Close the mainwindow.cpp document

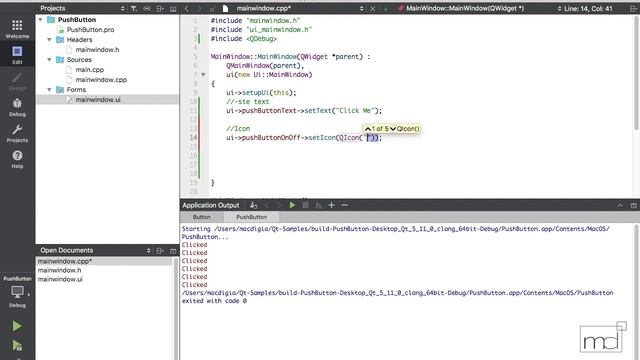click(x=373, y=8)
